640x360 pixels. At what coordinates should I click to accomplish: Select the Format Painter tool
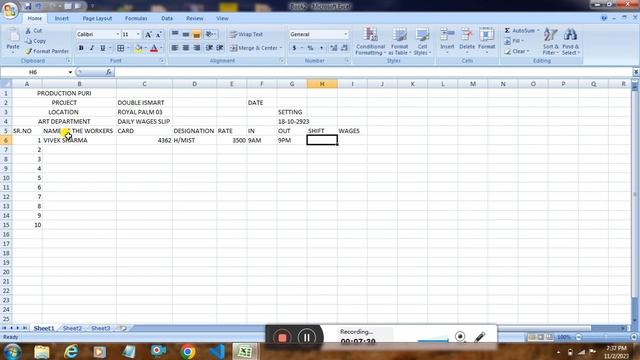(47, 51)
